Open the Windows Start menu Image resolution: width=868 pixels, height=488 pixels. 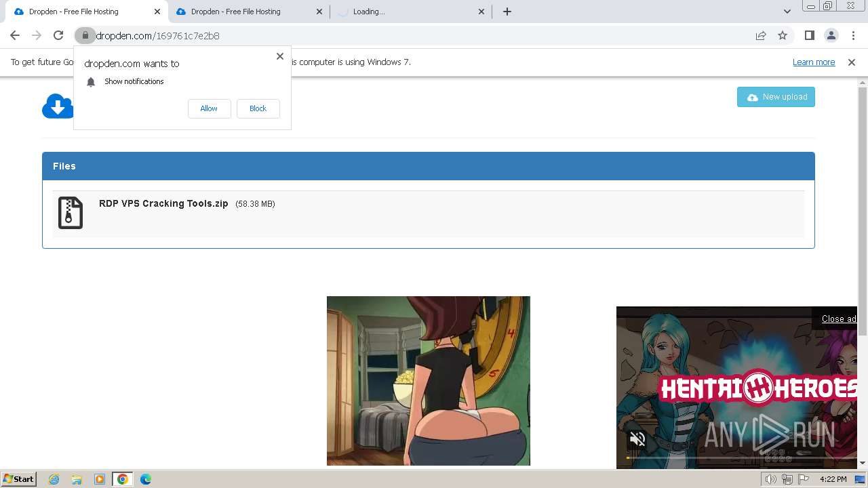pos(19,479)
